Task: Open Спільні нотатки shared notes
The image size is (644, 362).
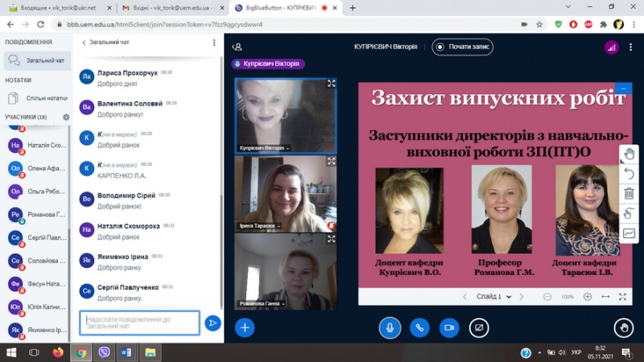Action: [x=37, y=98]
